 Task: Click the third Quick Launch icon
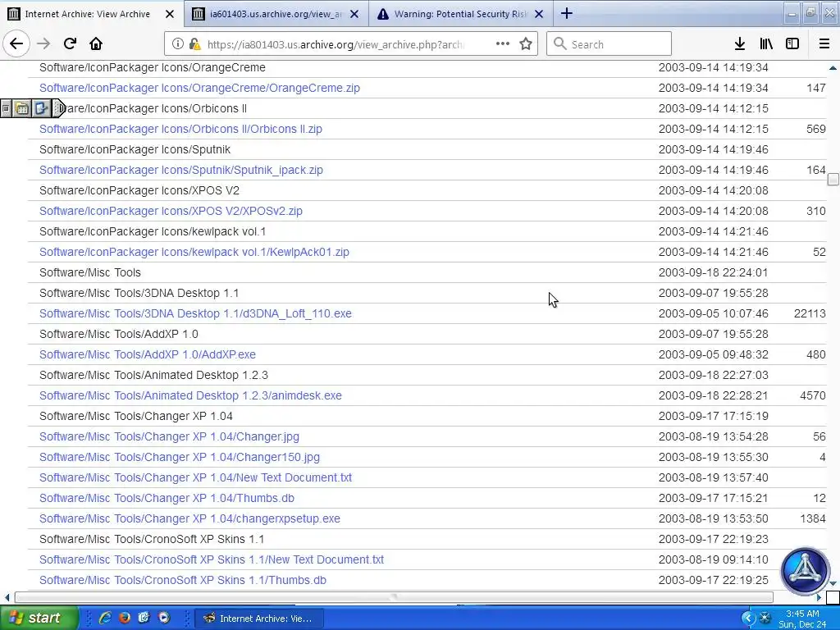(x=144, y=618)
